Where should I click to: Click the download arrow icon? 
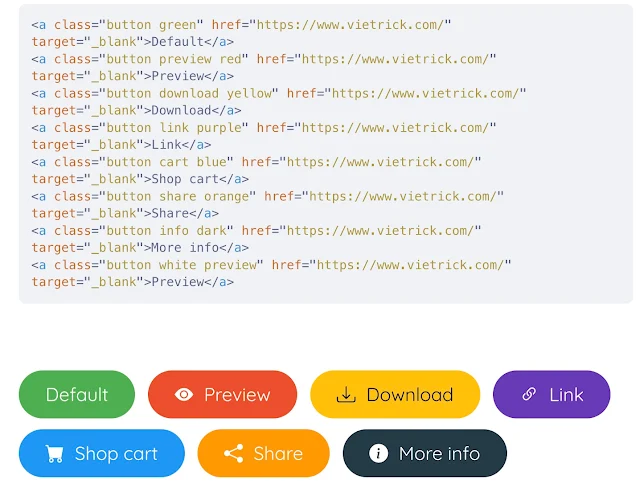[346, 395]
